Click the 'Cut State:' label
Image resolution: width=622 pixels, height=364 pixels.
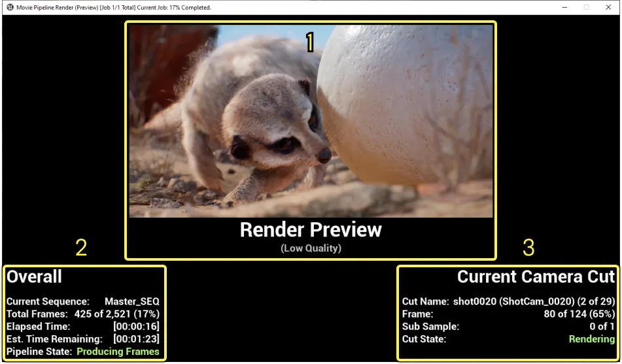424,339
